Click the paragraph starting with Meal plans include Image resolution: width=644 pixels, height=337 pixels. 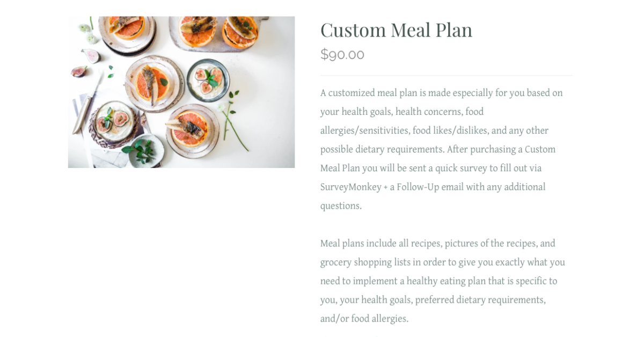coord(443,281)
